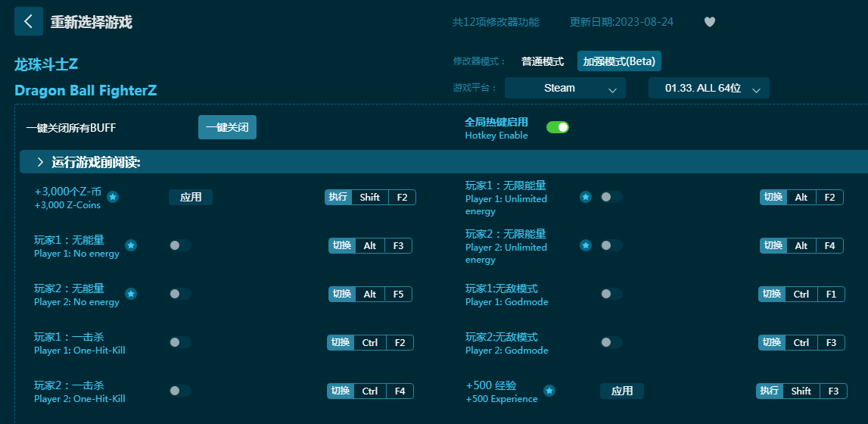Click star icon next to +3,000 Z-Coins

(113, 197)
